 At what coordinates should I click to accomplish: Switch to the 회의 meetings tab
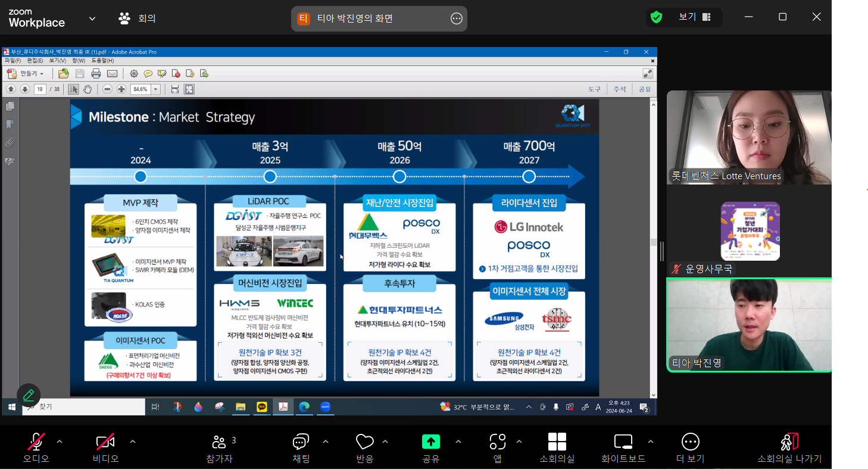[x=137, y=18]
